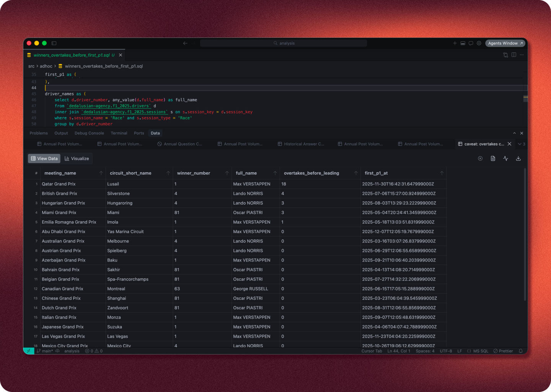
Task: Select the Annual Question C... result tab
Action: click(179, 144)
